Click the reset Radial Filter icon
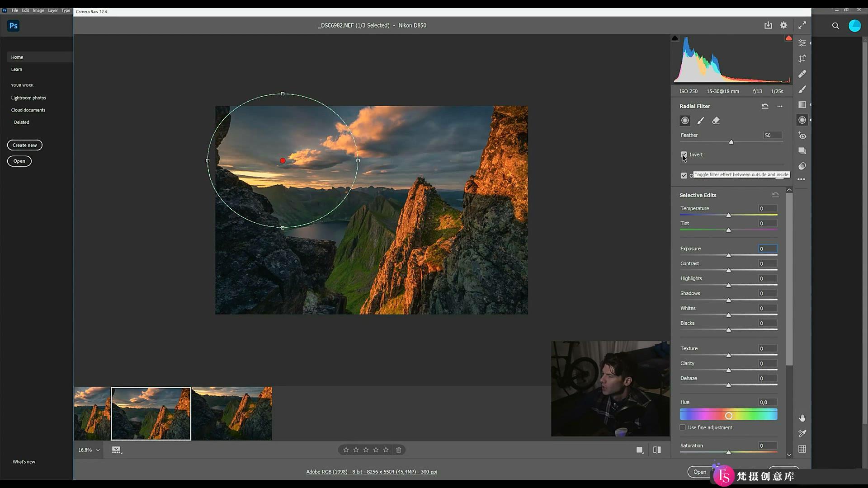The width and height of the screenshot is (868, 488). tap(765, 105)
